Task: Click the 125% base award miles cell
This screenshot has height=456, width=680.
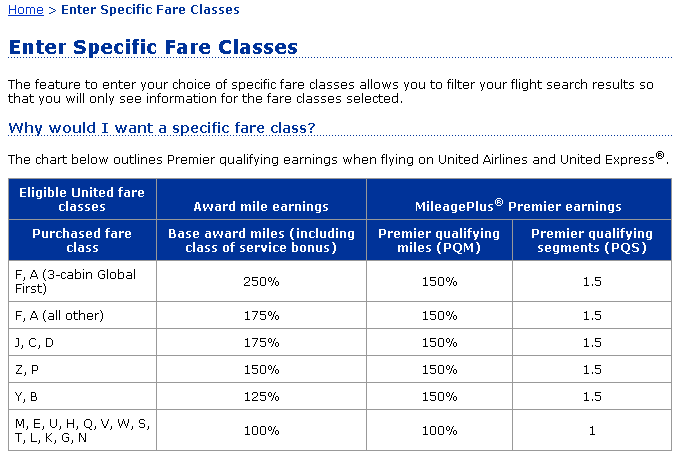Action: (x=261, y=397)
